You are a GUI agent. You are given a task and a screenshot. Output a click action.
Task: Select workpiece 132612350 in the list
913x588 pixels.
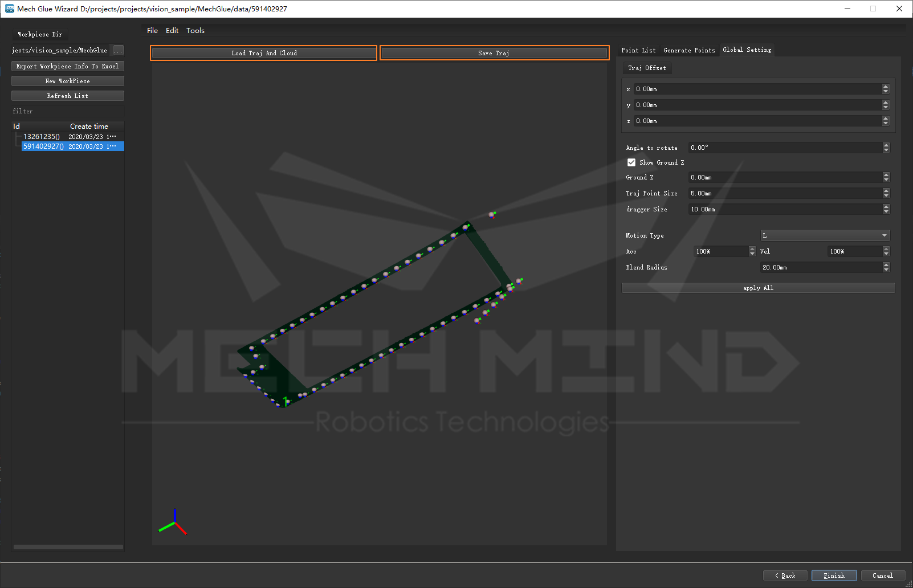pyautogui.click(x=42, y=137)
